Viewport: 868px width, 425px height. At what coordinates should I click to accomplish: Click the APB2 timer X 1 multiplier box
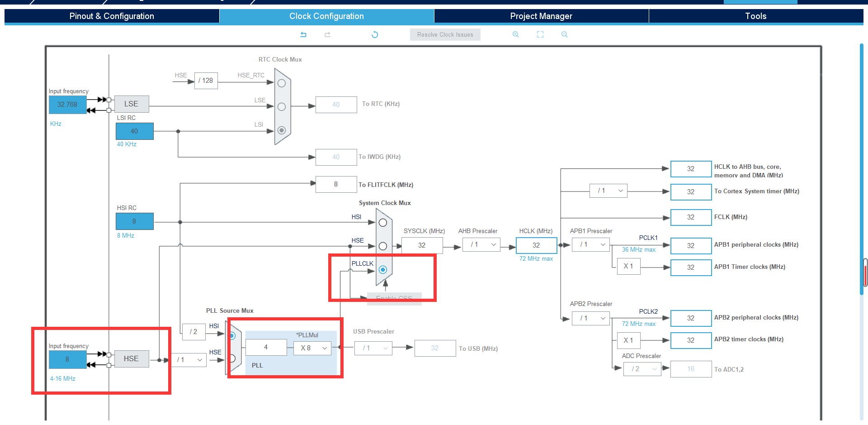coord(628,340)
